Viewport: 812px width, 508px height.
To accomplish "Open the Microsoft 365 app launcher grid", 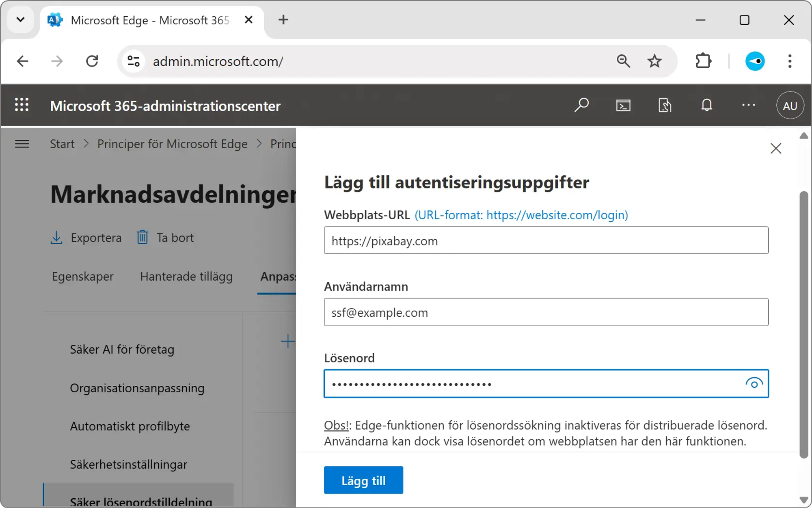I will pyautogui.click(x=22, y=105).
